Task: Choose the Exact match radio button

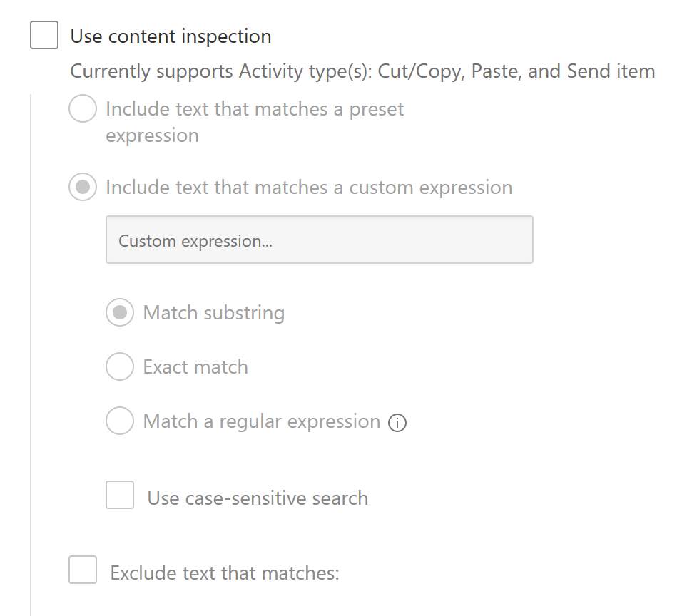Action: [x=120, y=366]
